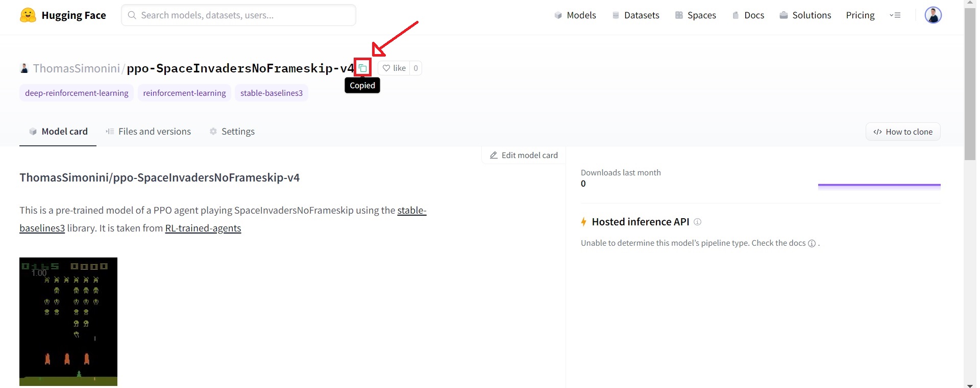The height and width of the screenshot is (388, 980).
Task: Open the Settings tab
Action: pos(232,132)
